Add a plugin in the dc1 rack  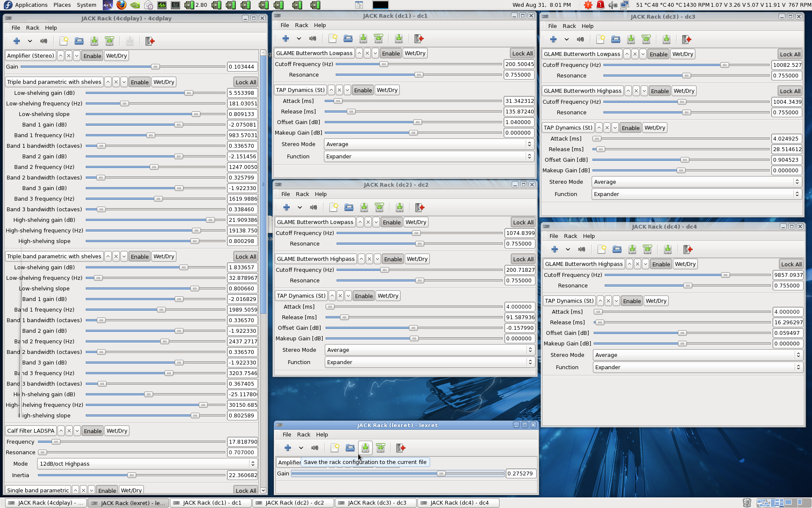tap(285, 39)
